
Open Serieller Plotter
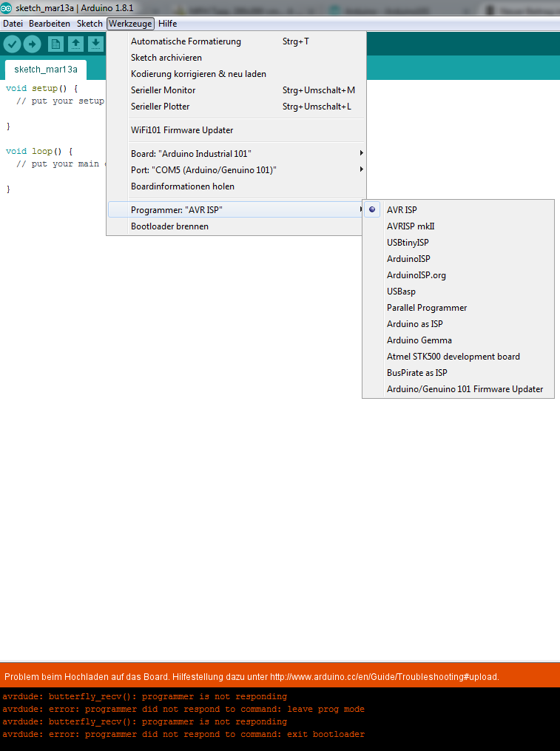pos(236,107)
